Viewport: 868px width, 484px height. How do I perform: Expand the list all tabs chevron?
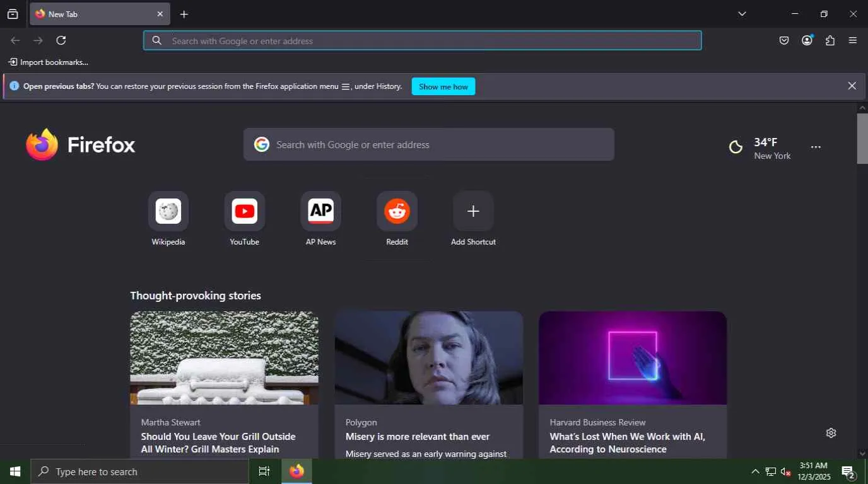click(x=742, y=14)
